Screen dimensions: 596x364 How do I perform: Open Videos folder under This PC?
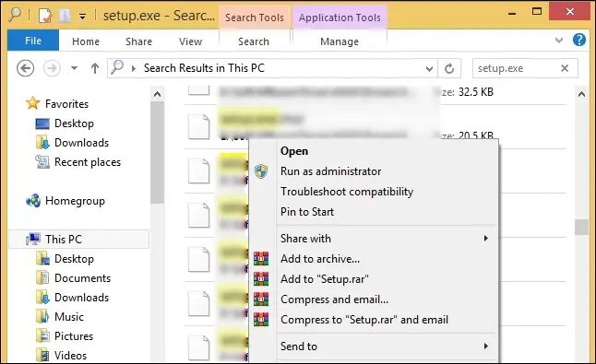coord(70,356)
